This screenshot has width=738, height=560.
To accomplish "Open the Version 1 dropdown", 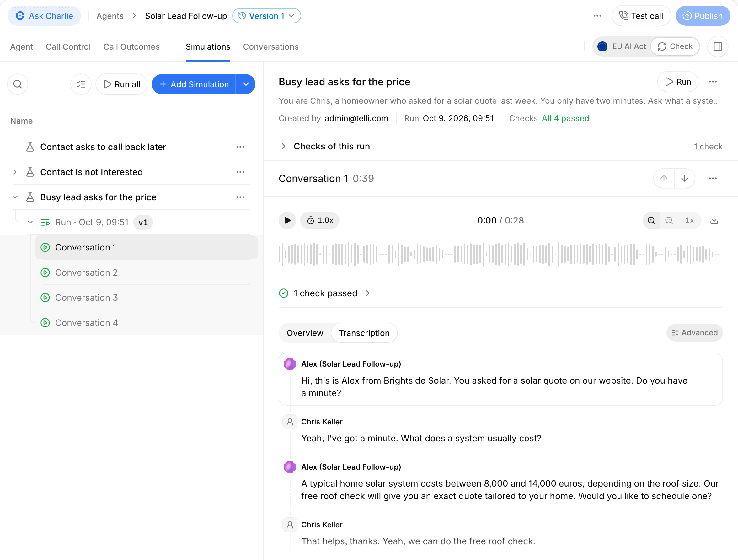I will click(x=267, y=16).
